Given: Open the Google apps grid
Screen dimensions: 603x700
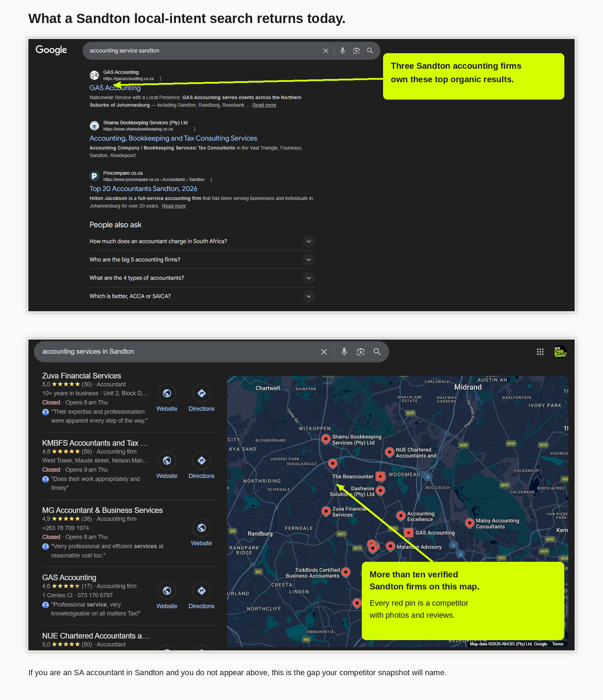Looking at the screenshot, I should coord(540,352).
